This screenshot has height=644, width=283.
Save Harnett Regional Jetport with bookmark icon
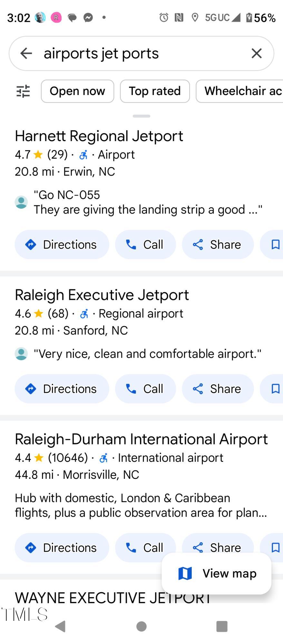coord(275,245)
